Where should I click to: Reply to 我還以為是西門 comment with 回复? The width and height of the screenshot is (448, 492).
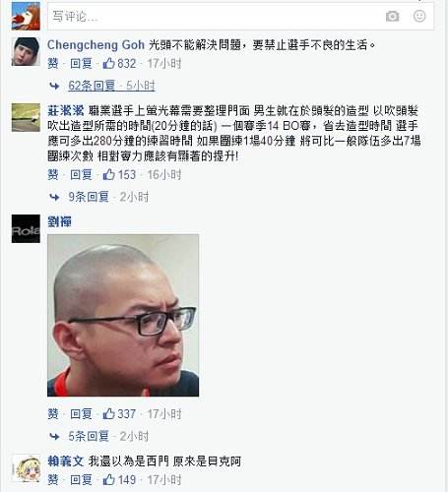[81, 480]
